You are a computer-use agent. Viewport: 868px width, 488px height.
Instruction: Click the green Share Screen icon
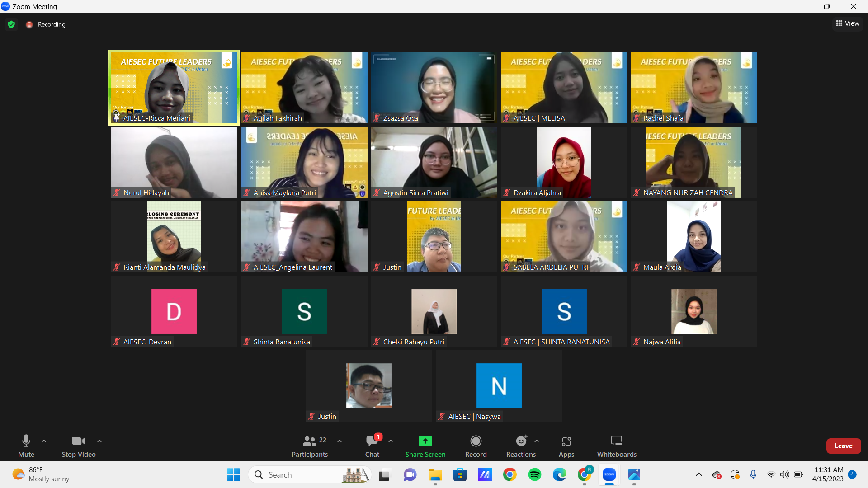click(x=425, y=441)
